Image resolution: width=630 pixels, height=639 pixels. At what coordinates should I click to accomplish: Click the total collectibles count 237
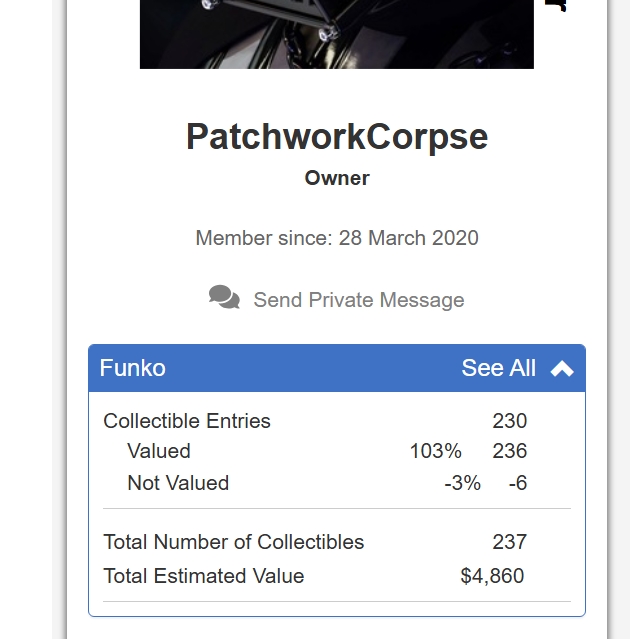click(x=510, y=542)
